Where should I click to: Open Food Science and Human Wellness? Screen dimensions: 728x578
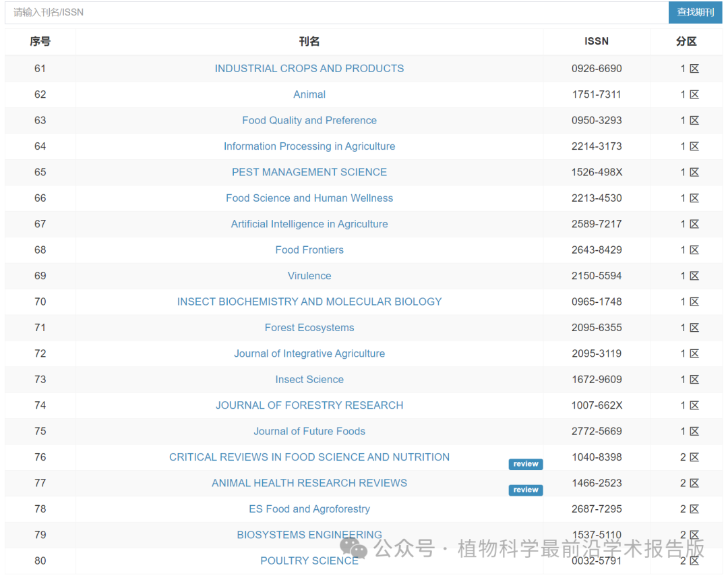tap(309, 198)
